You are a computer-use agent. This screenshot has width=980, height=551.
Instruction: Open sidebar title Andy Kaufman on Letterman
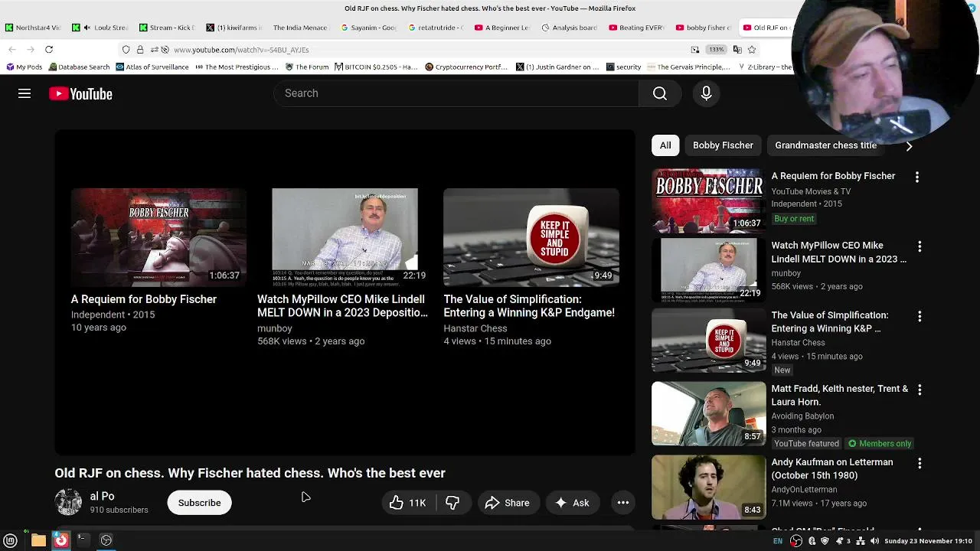tap(832, 468)
